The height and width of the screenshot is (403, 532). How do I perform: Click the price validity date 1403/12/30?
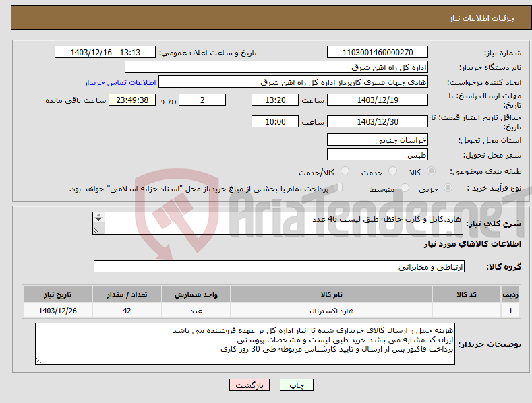click(x=378, y=121)
